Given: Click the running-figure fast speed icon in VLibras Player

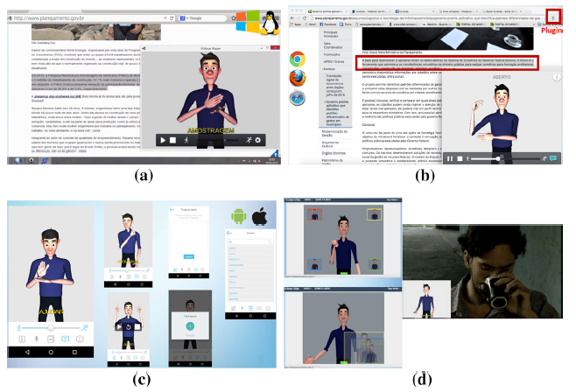Looking at the screenshot, I should (x=249, y=140).
